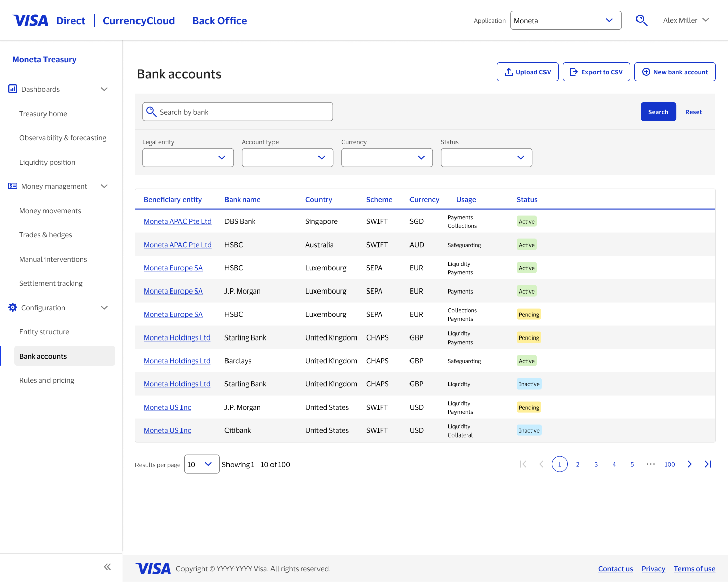The image size is (728, 582).
Task: Collapse the Configuration section chevron
Action: click(104, 308)
